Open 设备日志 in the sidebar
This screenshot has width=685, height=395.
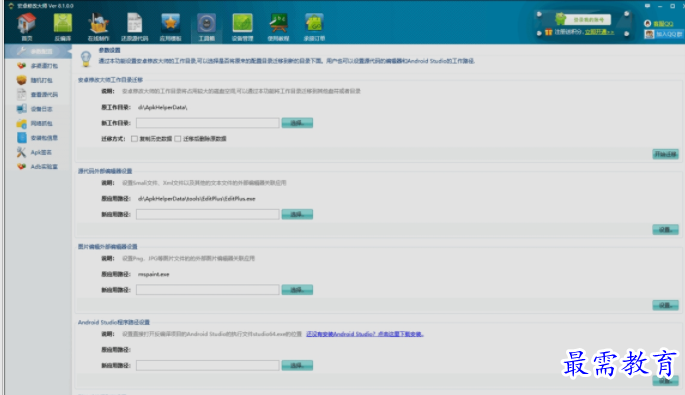[38, 109]
